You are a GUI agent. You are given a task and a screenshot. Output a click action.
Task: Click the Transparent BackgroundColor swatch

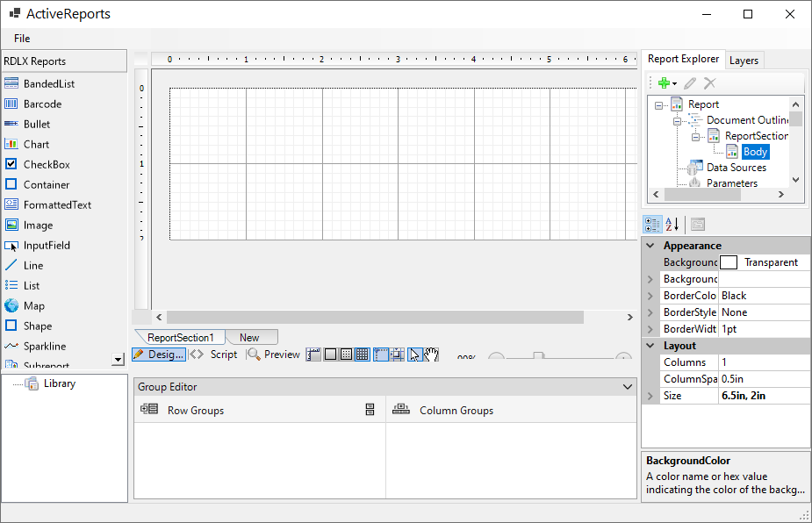click(729, 262)
